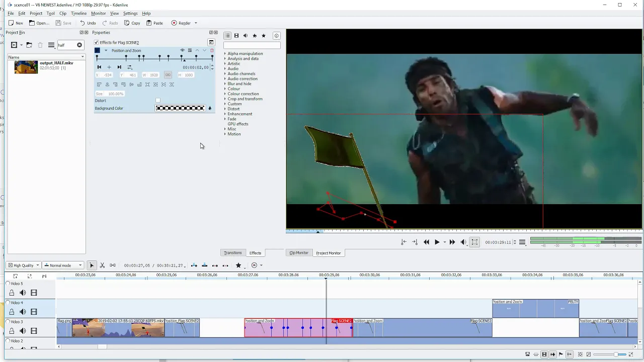644x362 pixels.
Task: Rewind the monitor playback
Action: (x=426, y=242)
